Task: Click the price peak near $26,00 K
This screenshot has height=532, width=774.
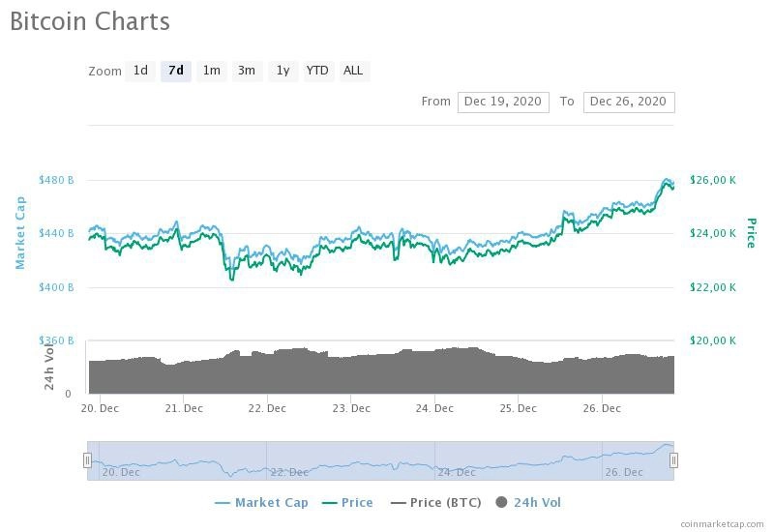Action: coord(668,182)
